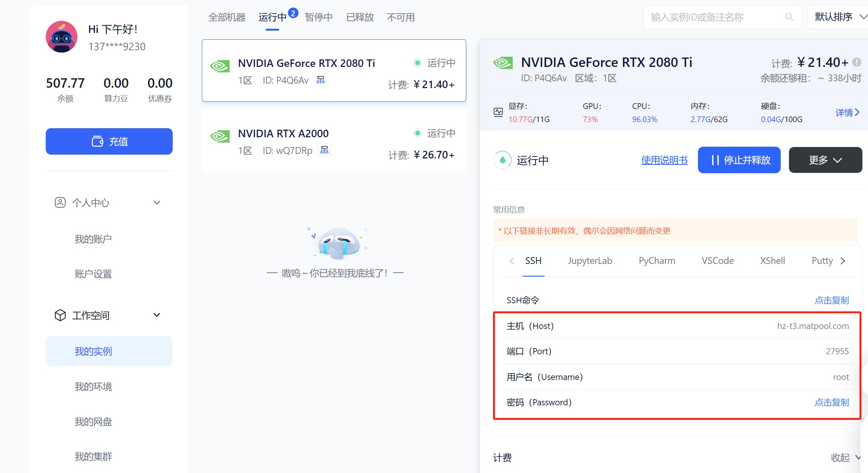Image resolution: width=868 pixels, height=473 pixels.
Task: Open the 更多 dropdown button
Action: tap(825, 160)
